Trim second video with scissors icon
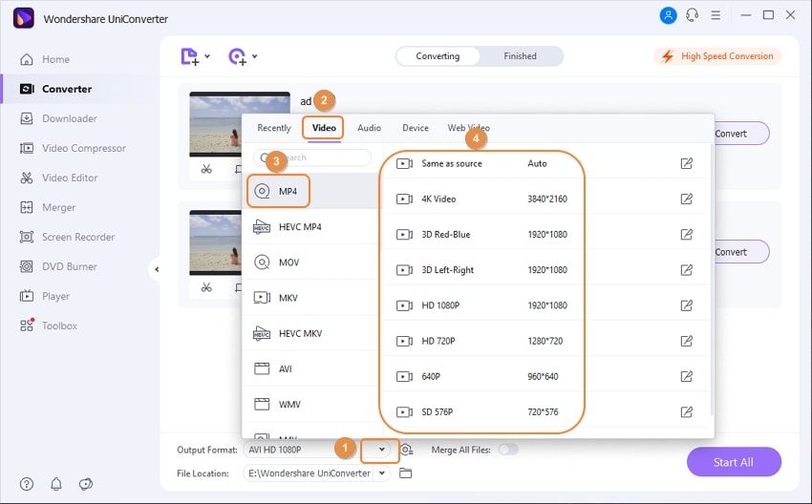The height and width of the screenshot is (504, 812). (206, 287)
